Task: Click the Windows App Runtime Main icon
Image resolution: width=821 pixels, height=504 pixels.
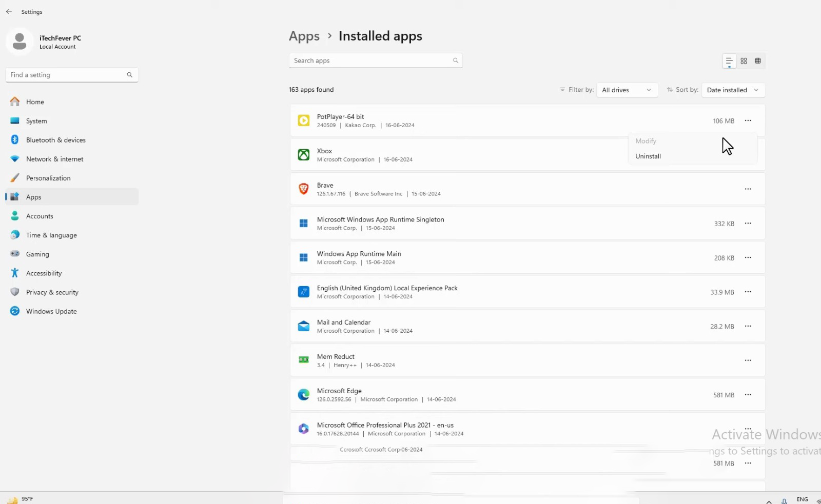Action: (x=304, y=258)
